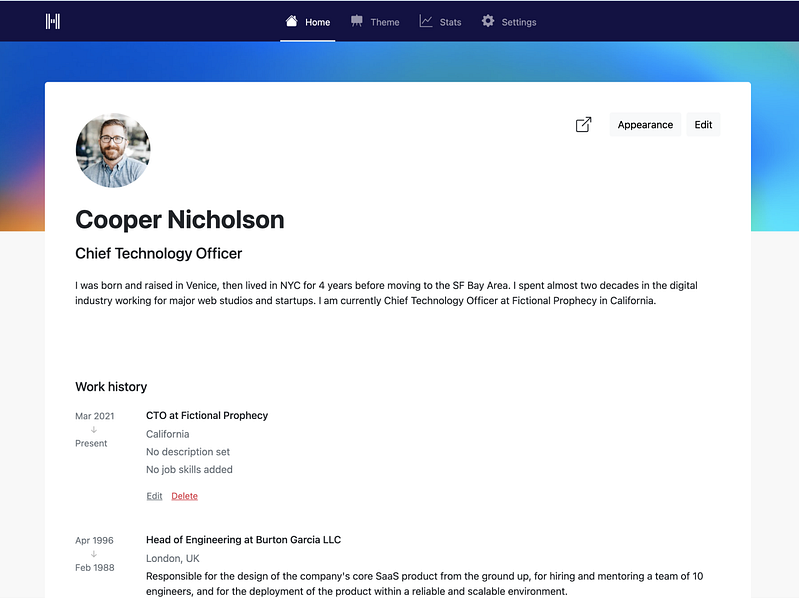
Task: Click Cooper Nicholson's profile photo
Action: pyautogui.click(x=113, y=150)
